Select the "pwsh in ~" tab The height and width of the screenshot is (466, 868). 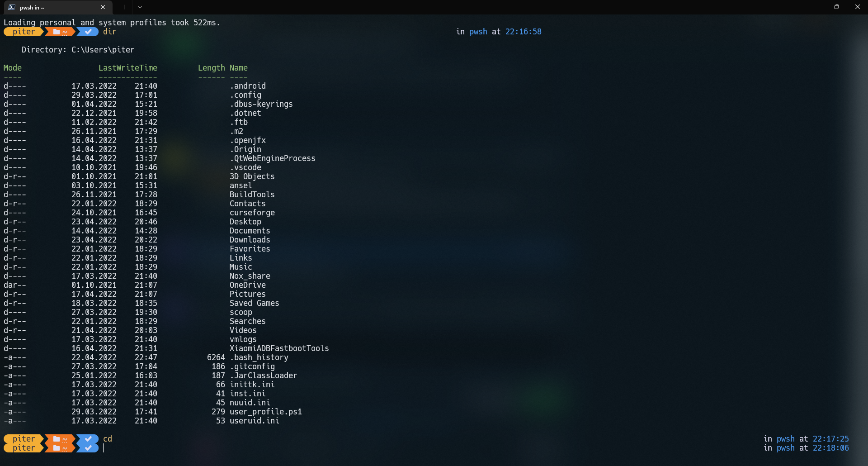tap(50, 7)
